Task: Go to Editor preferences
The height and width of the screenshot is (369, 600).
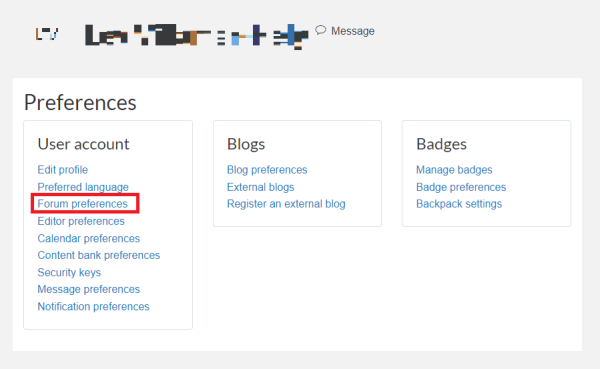Action: coord(81,221)
